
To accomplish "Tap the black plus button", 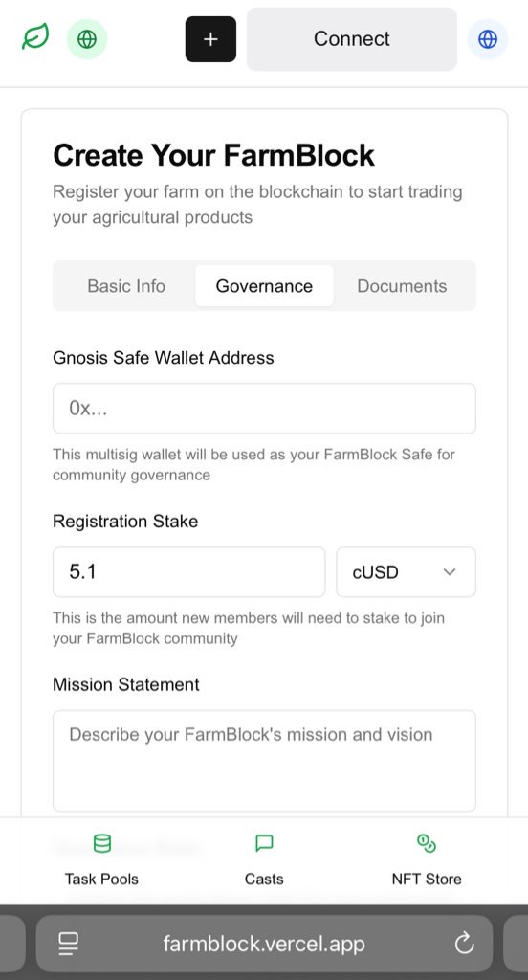I will tap(210, 39).
